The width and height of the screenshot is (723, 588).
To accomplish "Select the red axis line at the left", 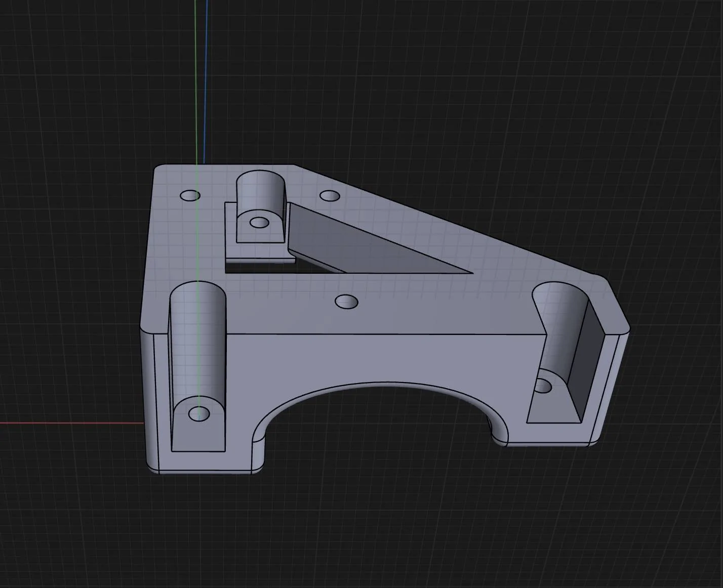I will tap(71, 423).
